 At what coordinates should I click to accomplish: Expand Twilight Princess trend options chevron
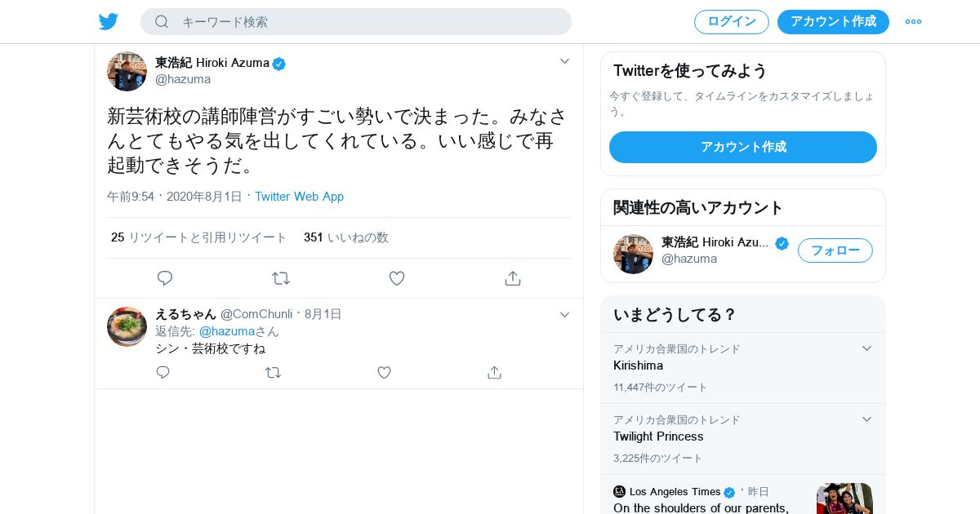[x=866, y=419]
